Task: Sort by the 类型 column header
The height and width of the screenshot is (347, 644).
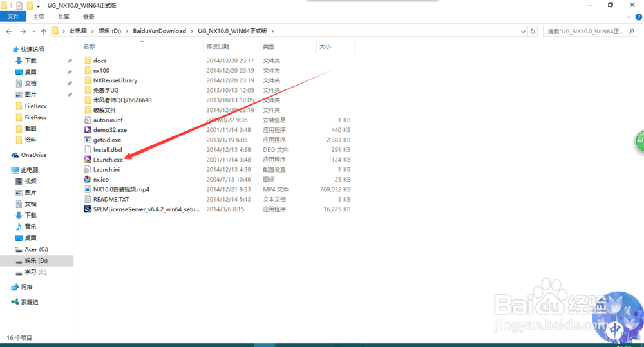Action: (x=269, y=46)
